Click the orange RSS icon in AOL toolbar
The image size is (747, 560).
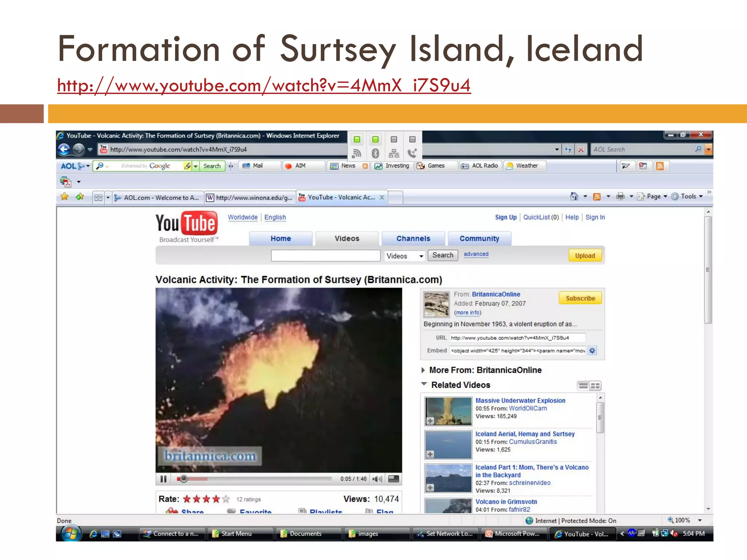[x=660, y=166]
